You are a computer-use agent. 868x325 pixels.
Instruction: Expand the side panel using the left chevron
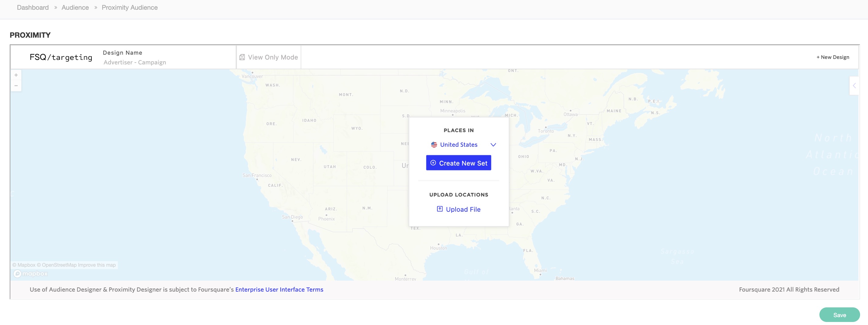tap(854, 86)
